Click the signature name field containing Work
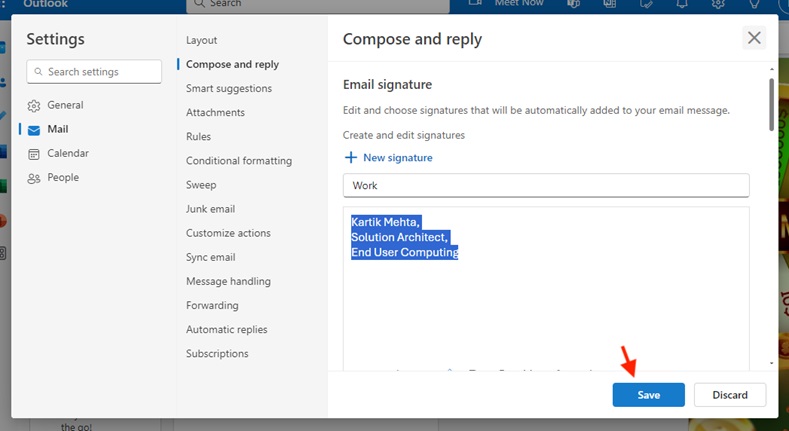Image resolution: width=789 pixels, height=431 pixels. (546, 186)
